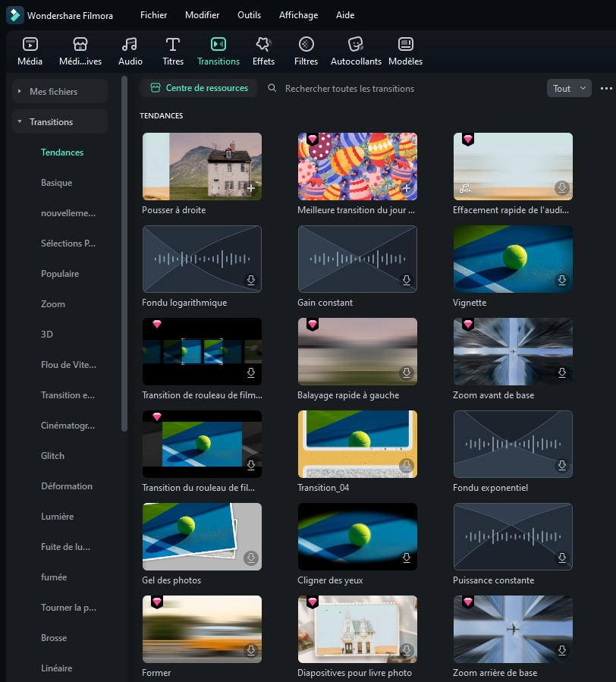Open the Aide menu
This screenshot has width=616, height=682.
345,14
